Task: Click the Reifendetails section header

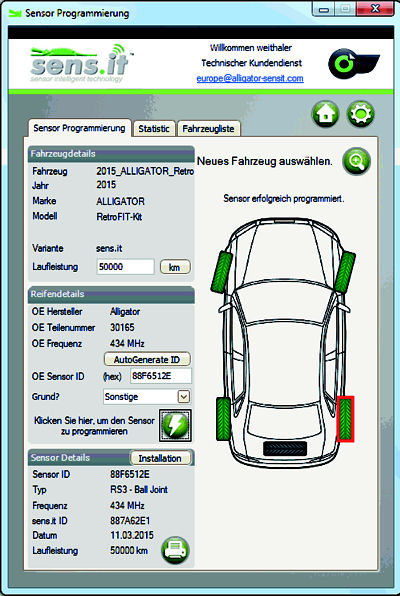Action: (x=111, y=294)
